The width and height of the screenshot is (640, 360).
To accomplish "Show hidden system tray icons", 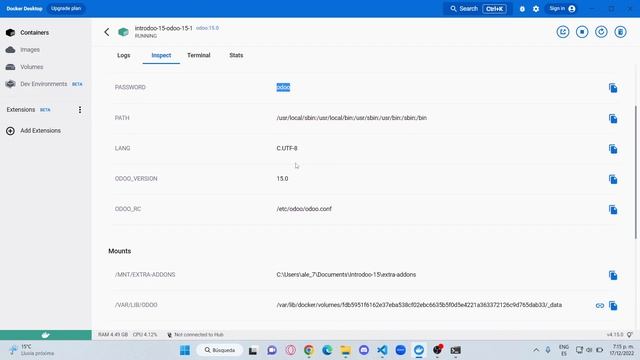I will (x=536, y=350).
